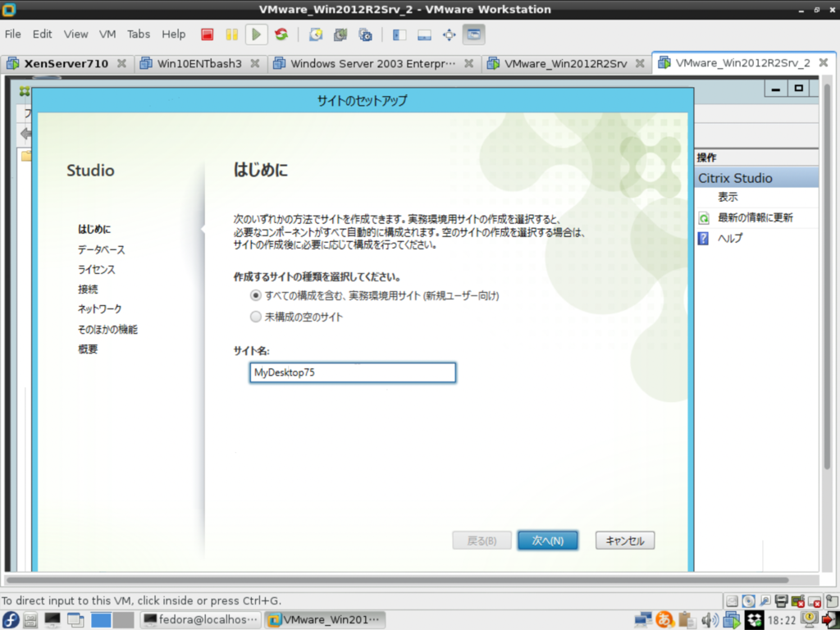Click the horizontal scrollbar below VM view
The height and width of the screenshot is (630, 840).
tap(398, 580)
